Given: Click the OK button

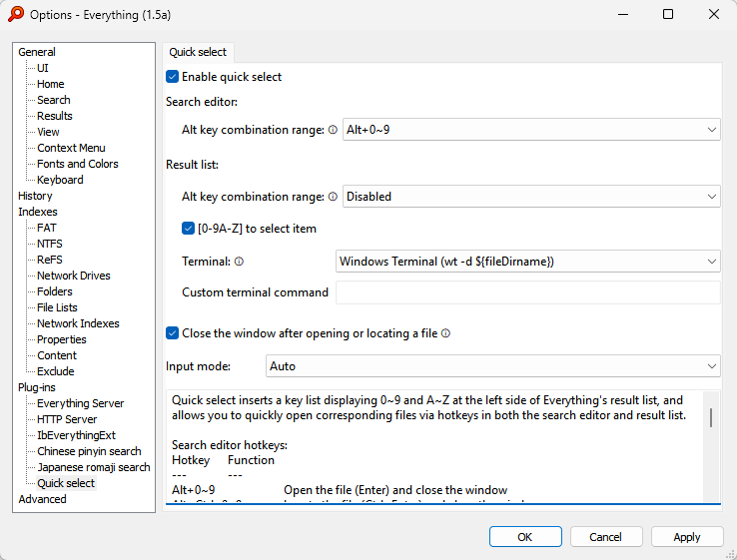Looking at the screenshot, I should point(525,536).
